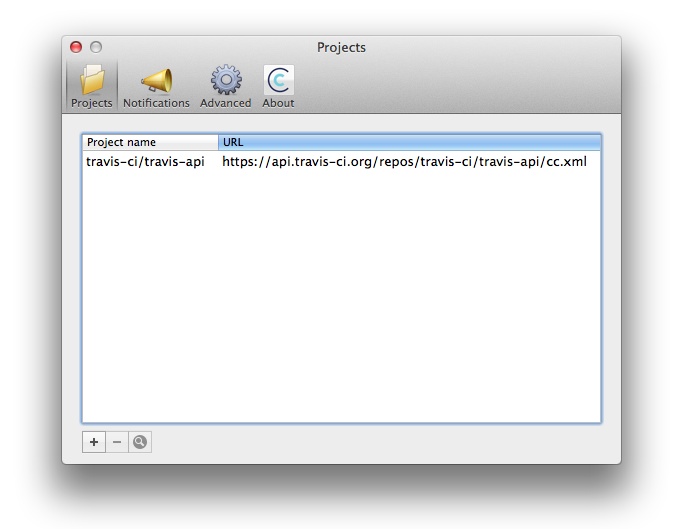Click the gray minimize window button
This screenshot has width=688, height=529.
tap(96, 47)
